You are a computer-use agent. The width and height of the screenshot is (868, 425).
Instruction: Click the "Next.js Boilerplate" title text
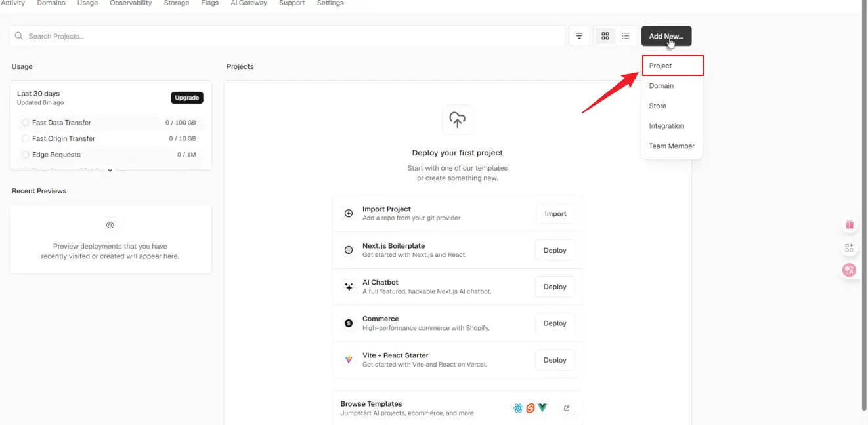394,246
